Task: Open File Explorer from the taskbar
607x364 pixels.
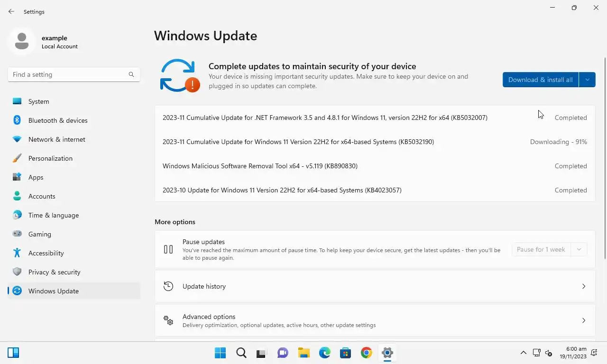Action: pyautogui.click(x=303, y=353)
